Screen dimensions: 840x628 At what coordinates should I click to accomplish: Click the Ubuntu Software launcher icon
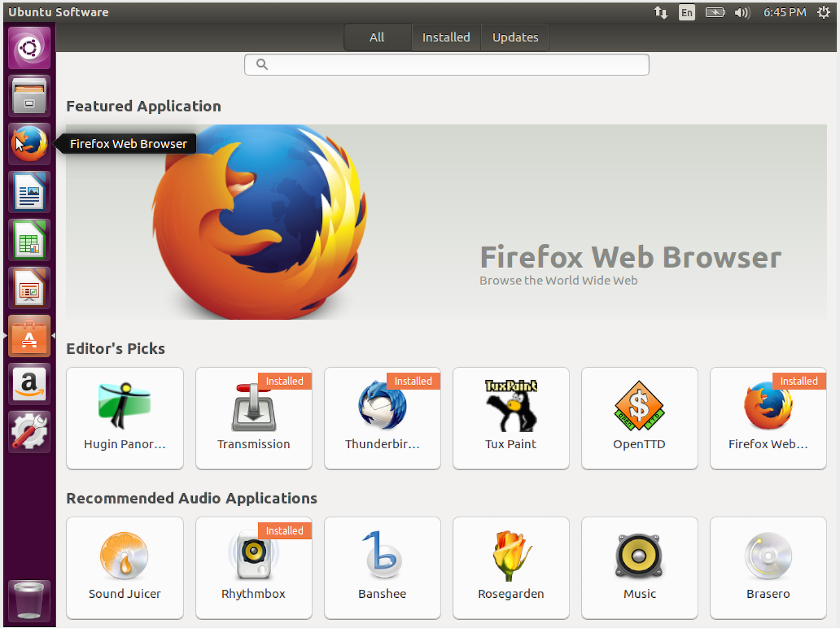[29, 336]
